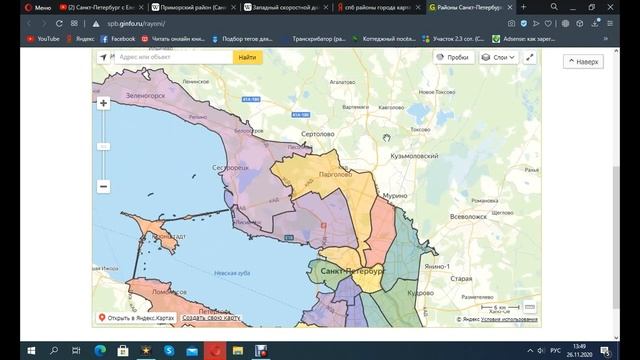The width and height of the screenshot is (640, 360).
Task: Close the Приморский район tab
Action: point(233,7)
